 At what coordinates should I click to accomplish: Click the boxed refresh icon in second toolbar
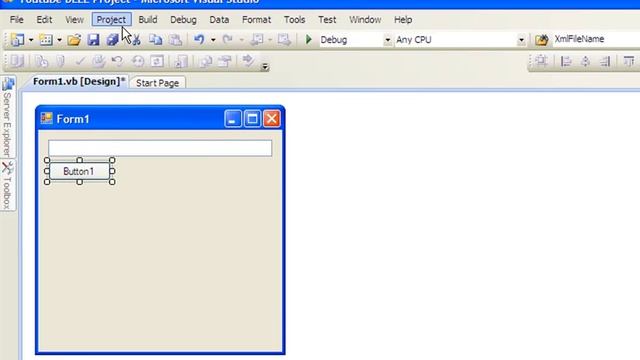[157, 61]
